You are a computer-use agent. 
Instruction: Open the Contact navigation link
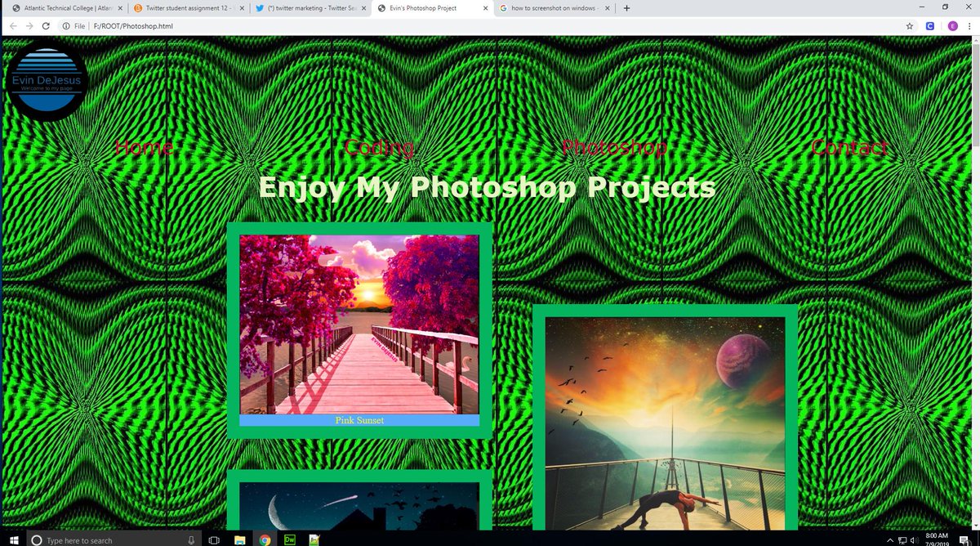click(849, 147)
